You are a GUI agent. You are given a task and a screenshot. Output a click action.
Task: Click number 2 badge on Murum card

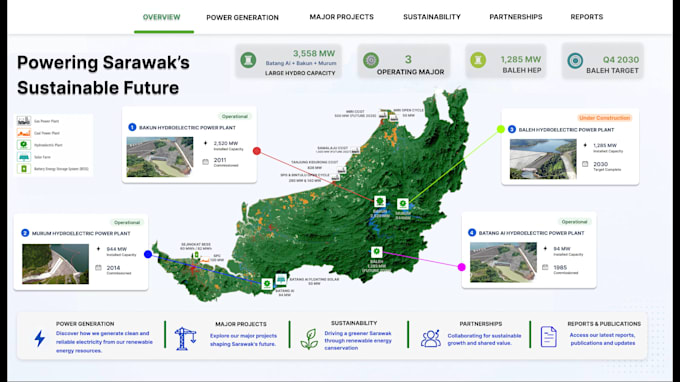tap(25, 233)
